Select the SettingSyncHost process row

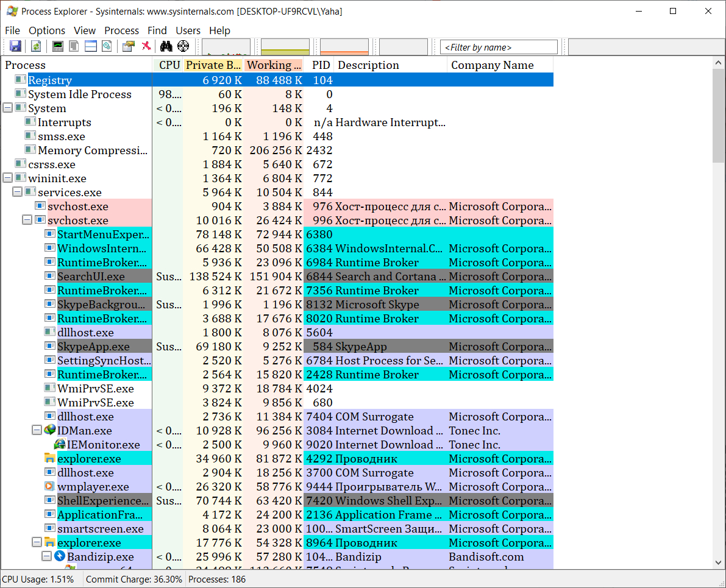[x=278, y=360]
